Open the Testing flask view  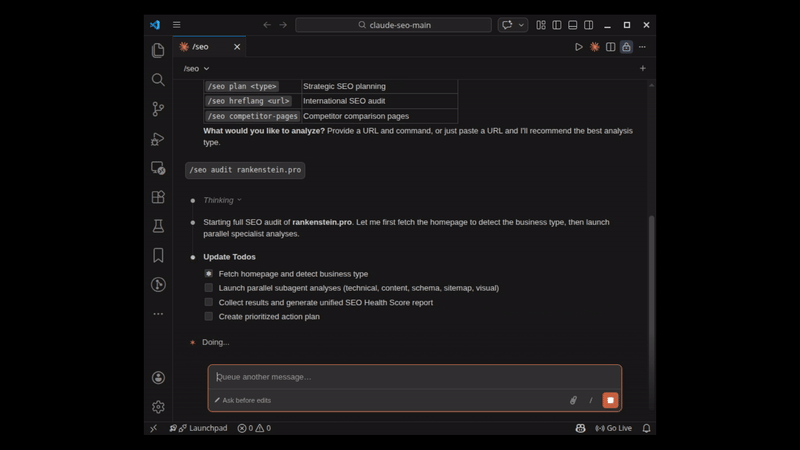pyautogui.click(x=158, y=226)
